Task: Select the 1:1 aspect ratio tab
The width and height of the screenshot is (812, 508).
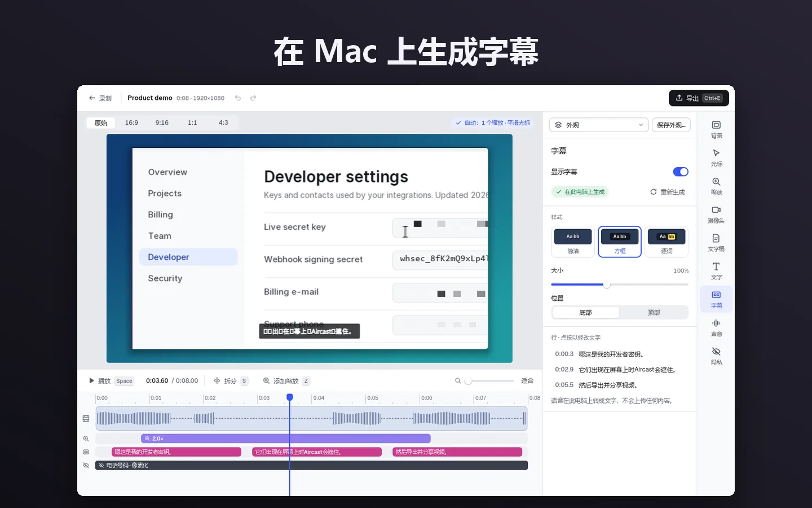Action: [x=192, y=123]
